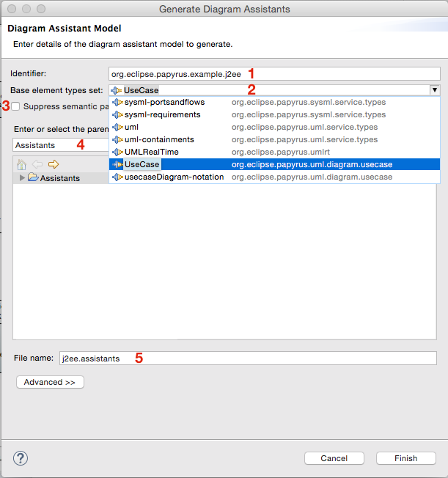Select sysml-portsandflows from the list
448x478 pixels.
[274, 102]
